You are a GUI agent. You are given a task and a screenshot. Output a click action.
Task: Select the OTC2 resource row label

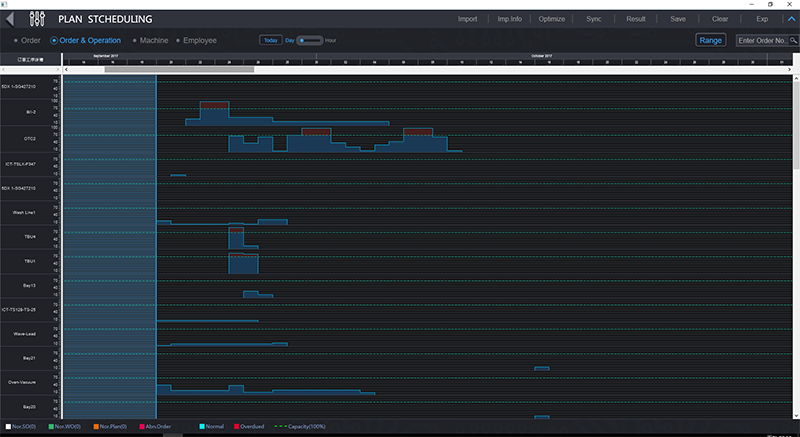click(30, 138)
